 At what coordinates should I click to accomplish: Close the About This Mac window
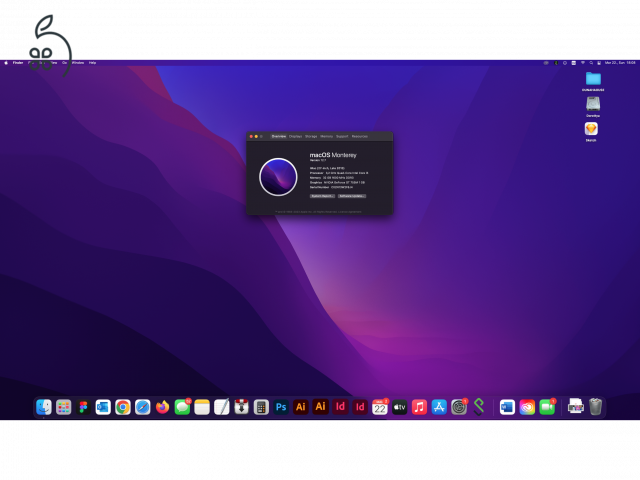click(251, 136)
